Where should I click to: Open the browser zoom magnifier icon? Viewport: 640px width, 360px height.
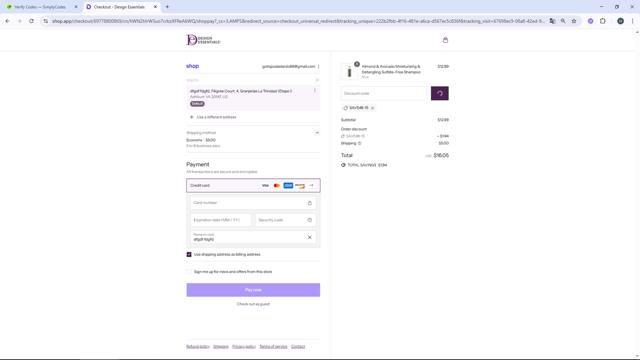(563, 21)
